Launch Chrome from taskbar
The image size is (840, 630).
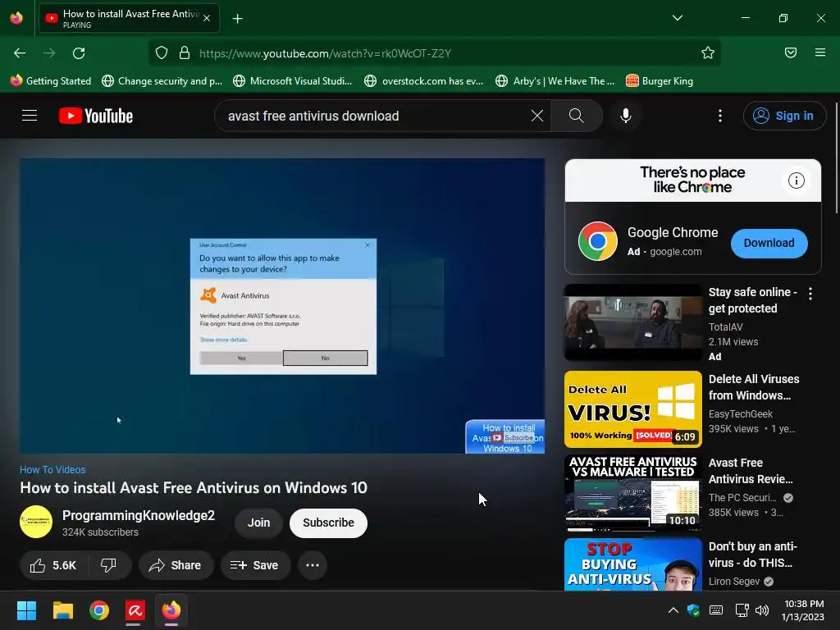coord(99,610)
